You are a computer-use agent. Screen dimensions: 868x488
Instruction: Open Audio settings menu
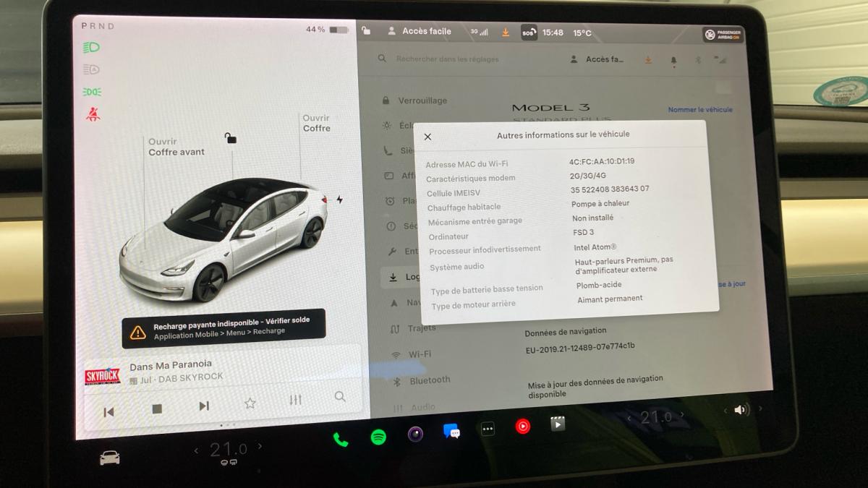pos(414,408)
